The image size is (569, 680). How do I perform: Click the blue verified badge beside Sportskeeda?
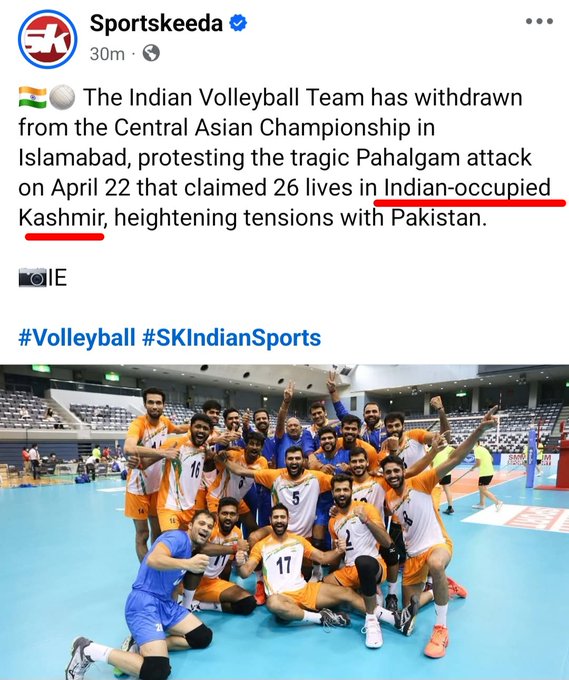[238, 23]
